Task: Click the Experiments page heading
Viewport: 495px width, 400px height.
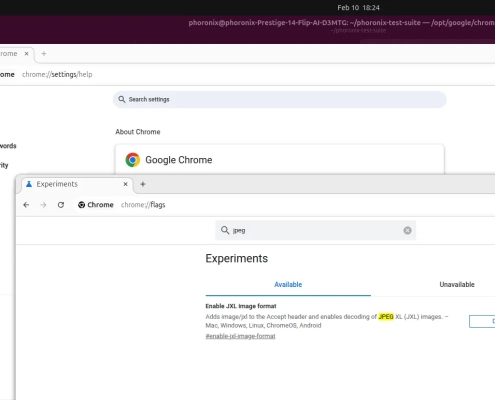Action: point(237,258)
